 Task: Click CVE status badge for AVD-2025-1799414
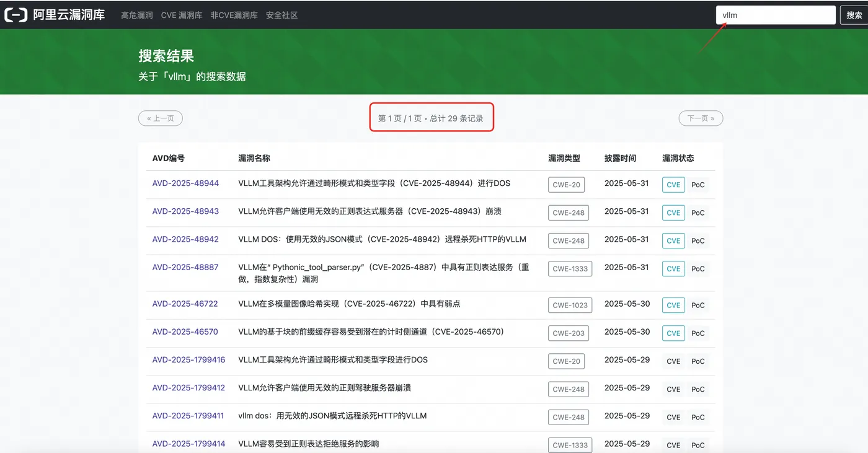tap(673, 445)
